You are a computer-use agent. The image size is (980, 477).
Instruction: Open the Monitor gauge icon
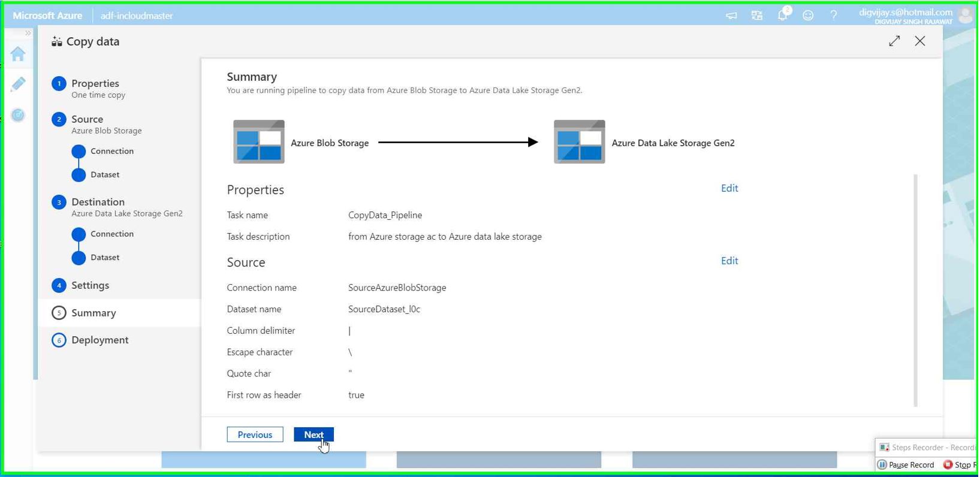[x=18, y=114]
